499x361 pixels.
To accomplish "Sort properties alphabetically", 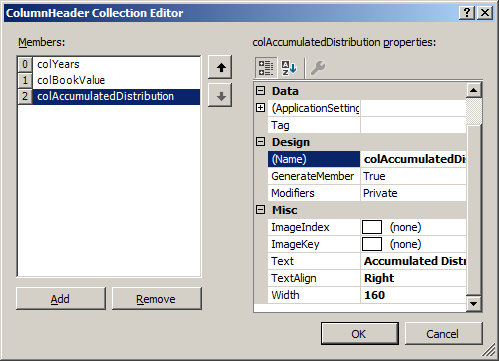I will click(289, 68).
